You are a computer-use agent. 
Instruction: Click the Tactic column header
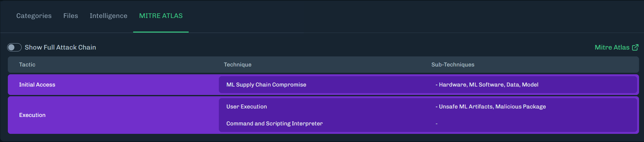[x=27, y=65]
